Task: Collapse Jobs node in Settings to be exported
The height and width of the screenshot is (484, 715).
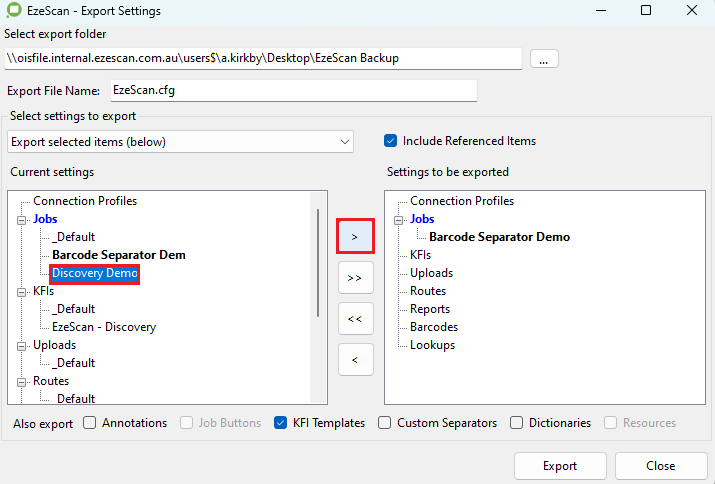Action: click(x=398, y=219)
